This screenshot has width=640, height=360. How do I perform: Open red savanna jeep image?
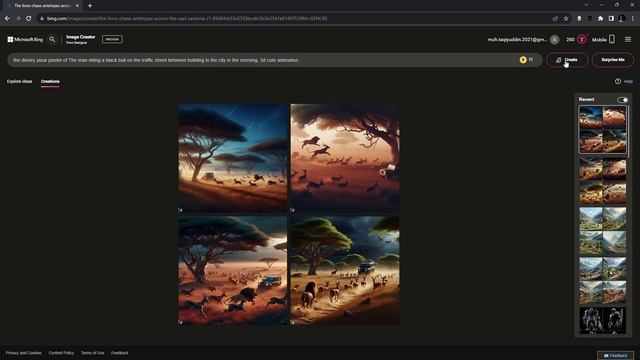(x=233, y=271)
